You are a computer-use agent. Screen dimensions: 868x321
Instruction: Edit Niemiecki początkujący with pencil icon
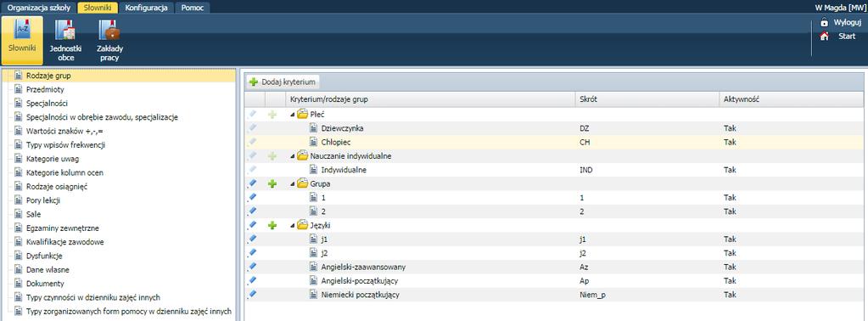253,295
